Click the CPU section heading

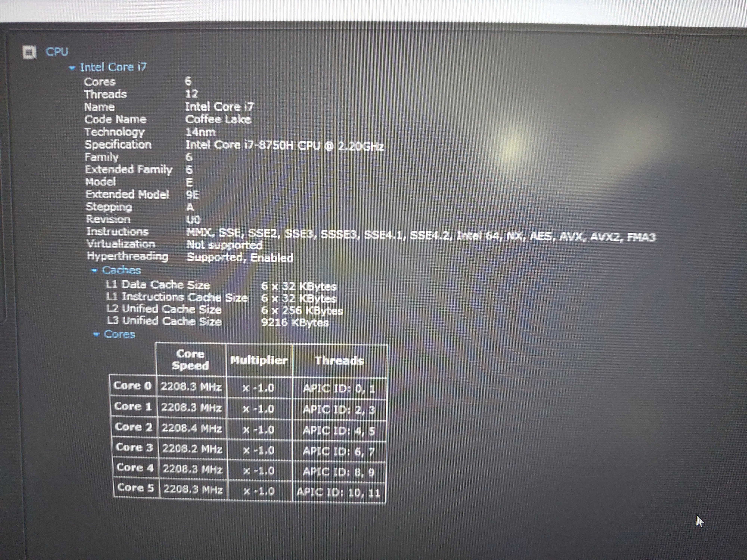pos(57,52)
